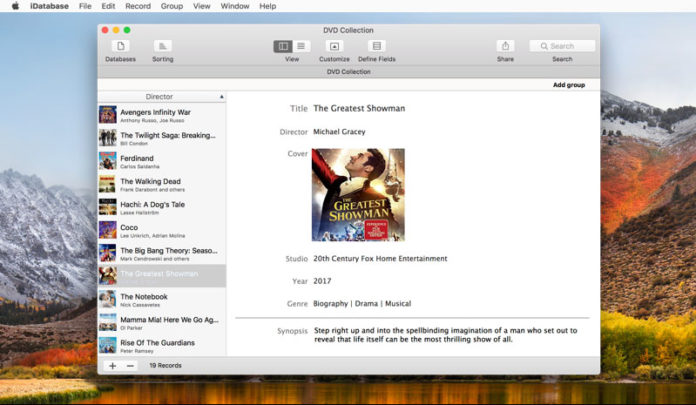The image size is (696, 405).
Task: Open the View menu
Action: click(202, 6)
